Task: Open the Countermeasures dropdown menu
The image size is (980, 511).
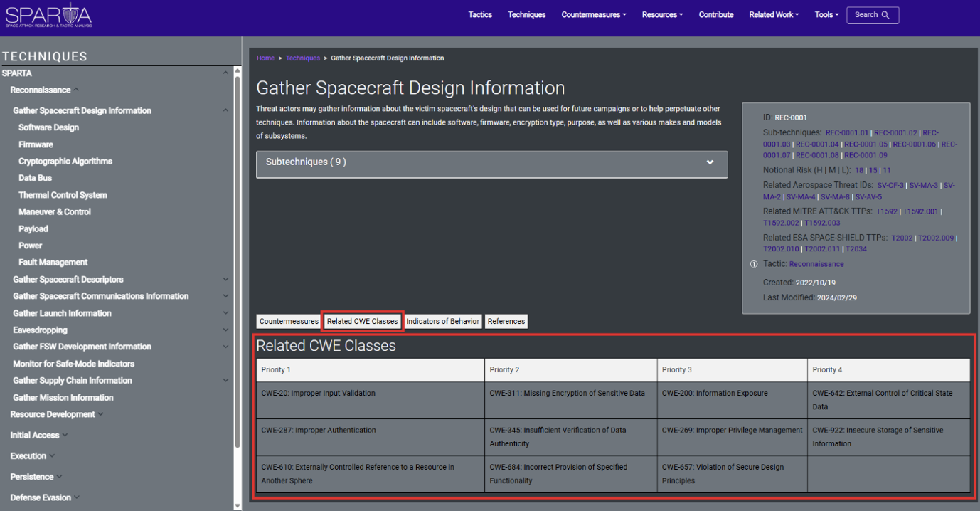Action: (594, 15)
